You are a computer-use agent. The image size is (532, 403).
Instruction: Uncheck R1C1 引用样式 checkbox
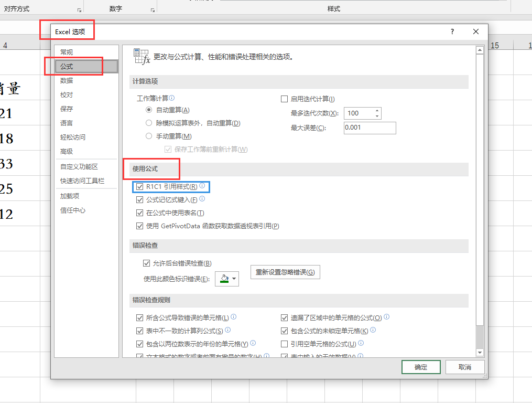139,187
